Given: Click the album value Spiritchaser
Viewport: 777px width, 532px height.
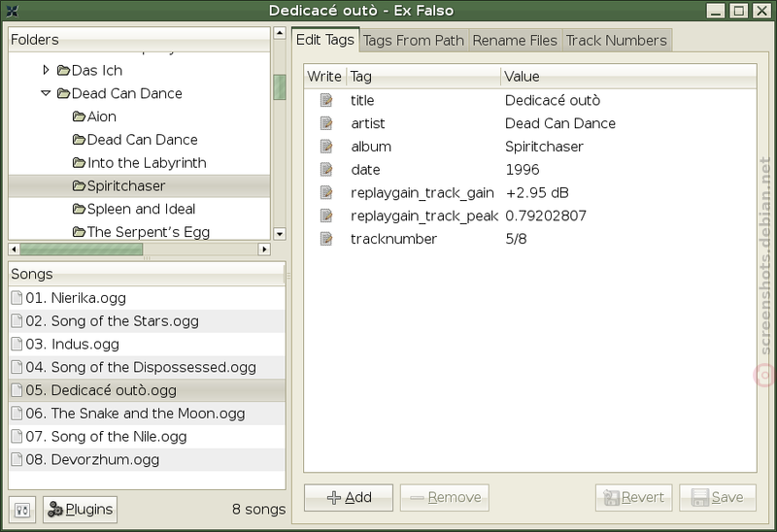Looking at the screenshot, I should click(x=544, y=147).
